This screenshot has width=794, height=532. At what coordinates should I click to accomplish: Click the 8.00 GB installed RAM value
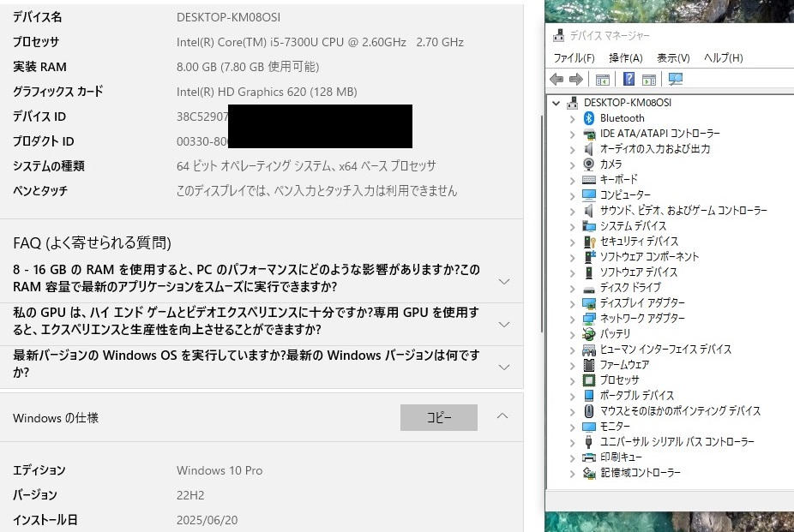pyautogui.click(x=248, y=67)
